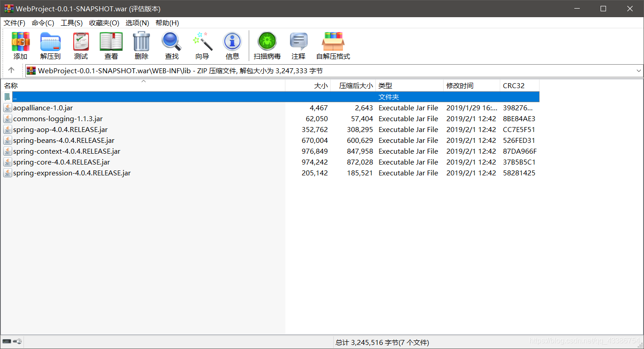Select the file name commons-logging-1.1.3.jar
The height and width of the screenshot is (349, 644).
(x=58, y=119)
